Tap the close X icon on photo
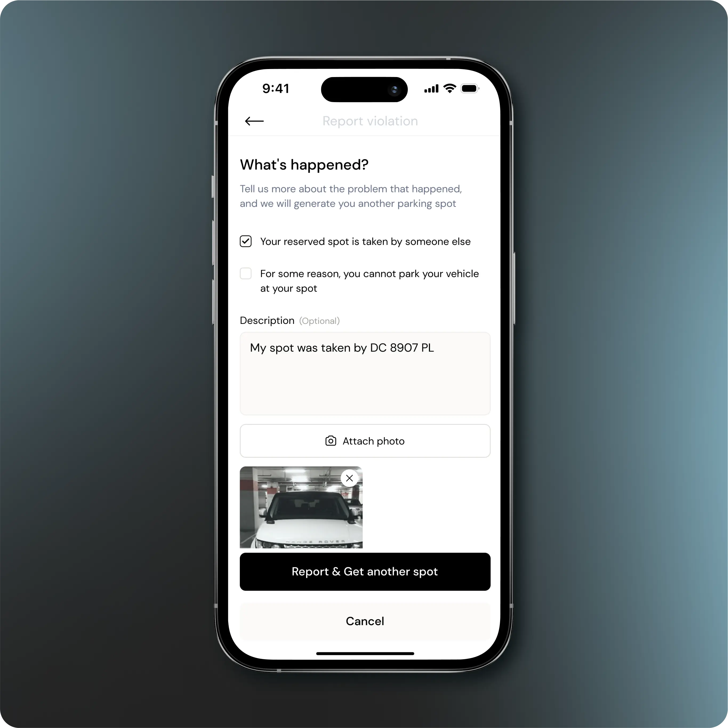 (x=349, y=478)
